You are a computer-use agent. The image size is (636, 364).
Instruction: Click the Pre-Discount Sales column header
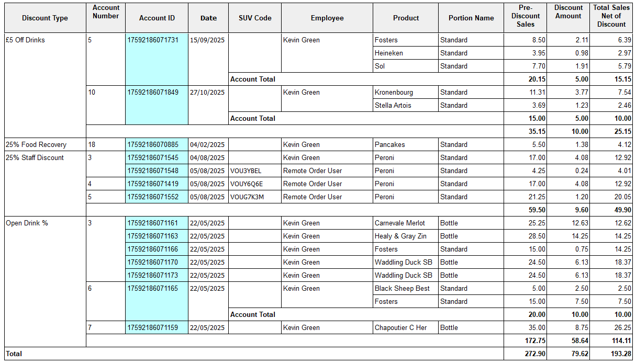coord(526,16)
